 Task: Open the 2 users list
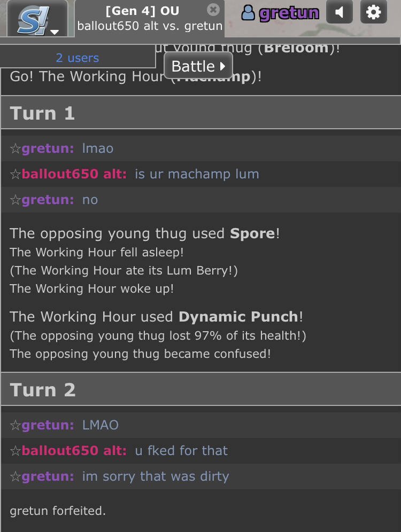point(76,58)
